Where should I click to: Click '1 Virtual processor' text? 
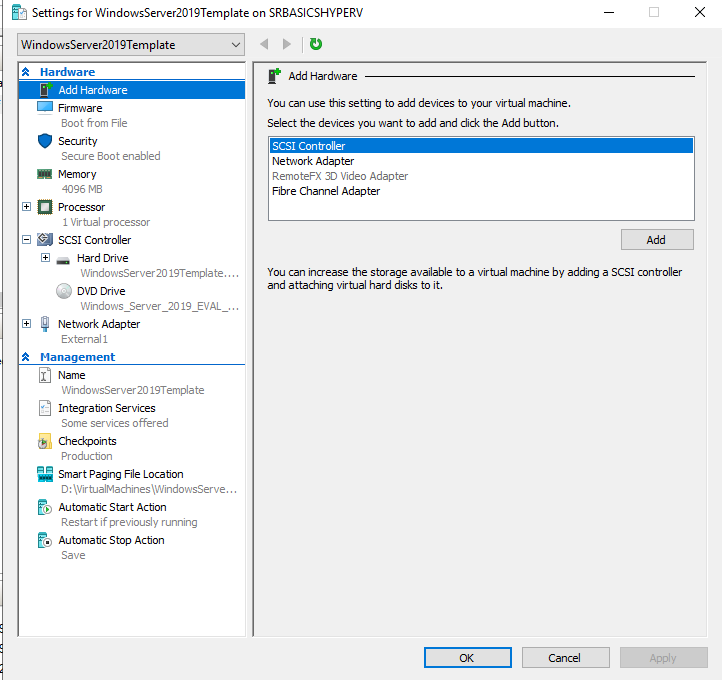[106, 222]
